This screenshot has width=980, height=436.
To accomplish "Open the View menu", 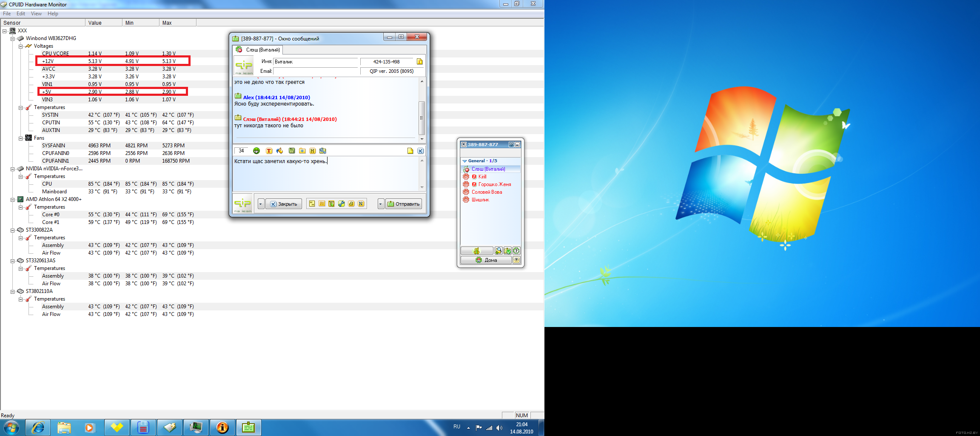I will (x=36, y=14).
